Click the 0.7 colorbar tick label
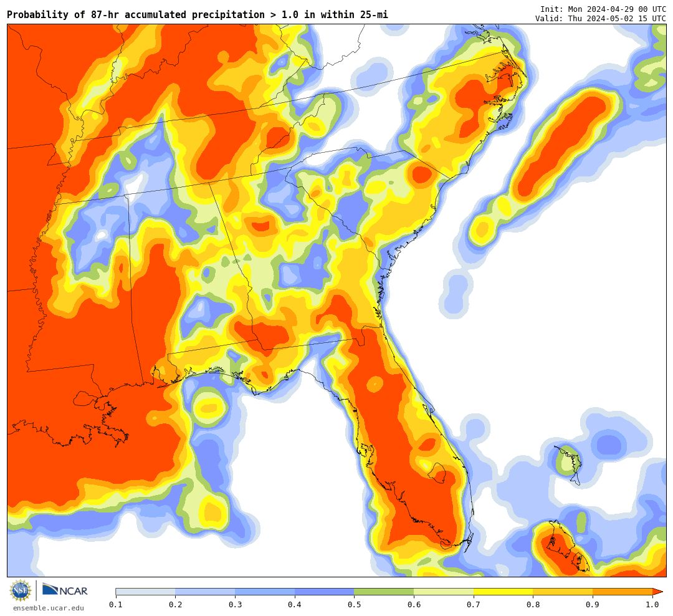This screenshot has width=673, height=616. point(474,604)
